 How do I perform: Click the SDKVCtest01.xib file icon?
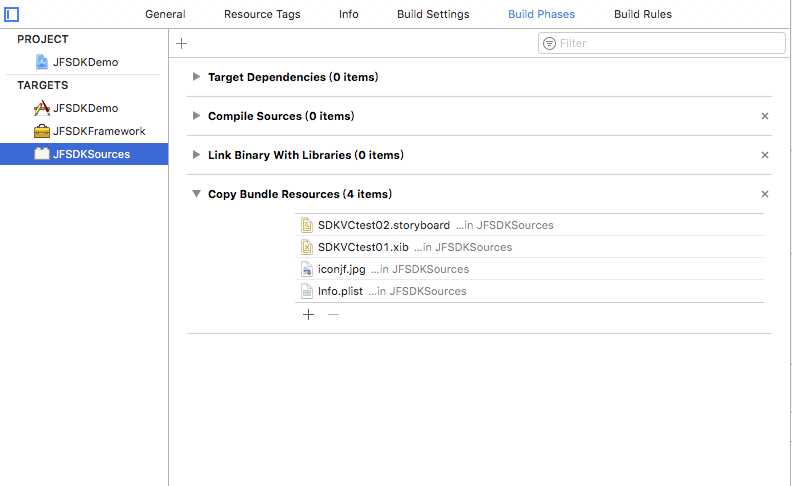click(308, 247)
